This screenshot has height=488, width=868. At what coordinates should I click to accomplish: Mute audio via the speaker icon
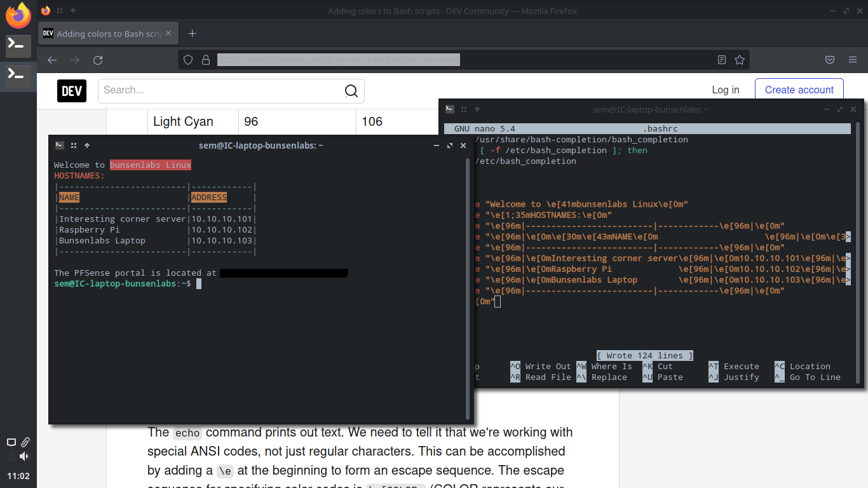(24, 456)
